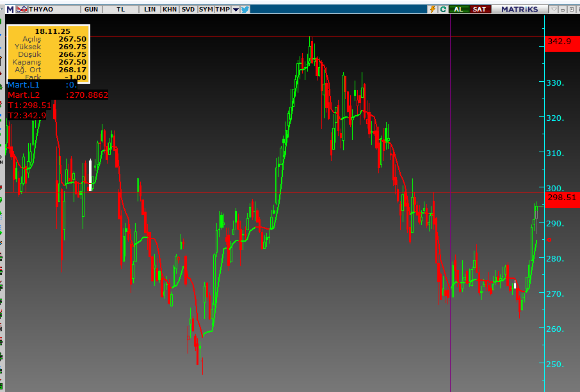Screen dimensions: 580x392
Task: Click the restore window icon
Action: click(x=572, y=10)
